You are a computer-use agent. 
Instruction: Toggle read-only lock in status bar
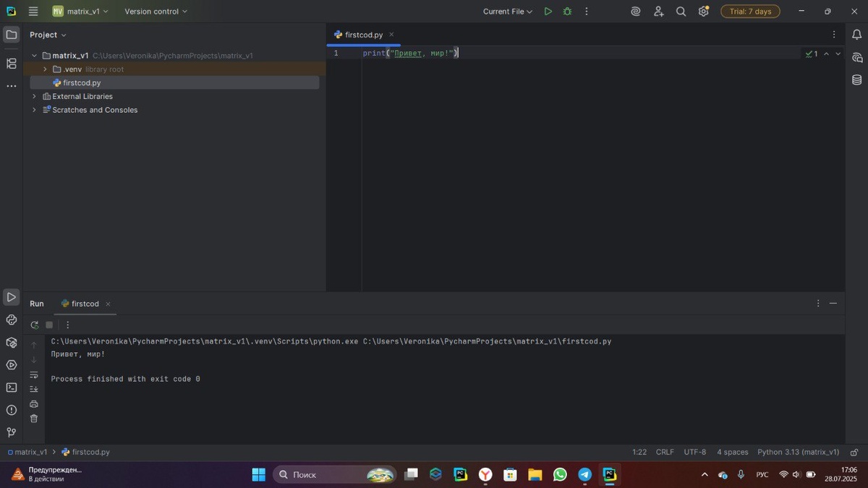click(854, 452)
